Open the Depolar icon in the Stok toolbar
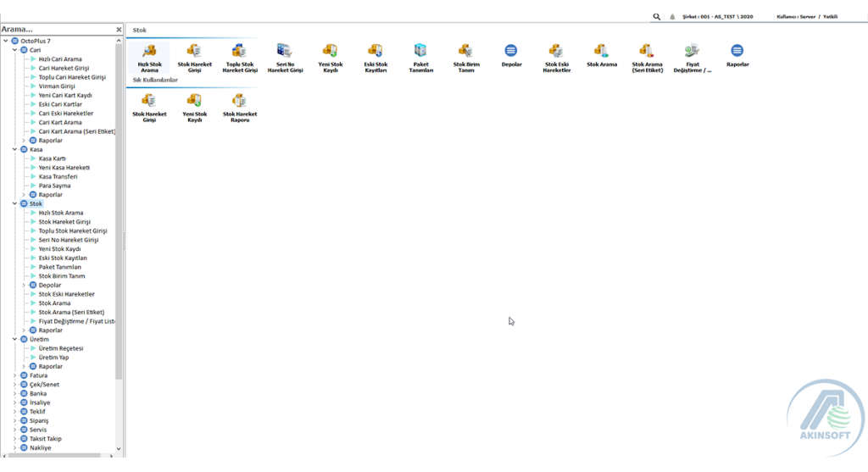This screenshot has width=868, height=472. pyautogui.click(x=511, y=53)
